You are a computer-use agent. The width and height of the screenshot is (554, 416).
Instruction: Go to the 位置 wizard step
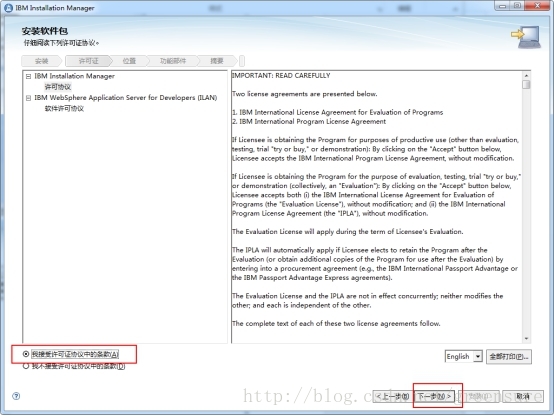pyautogui.click(x=129, y=61)
